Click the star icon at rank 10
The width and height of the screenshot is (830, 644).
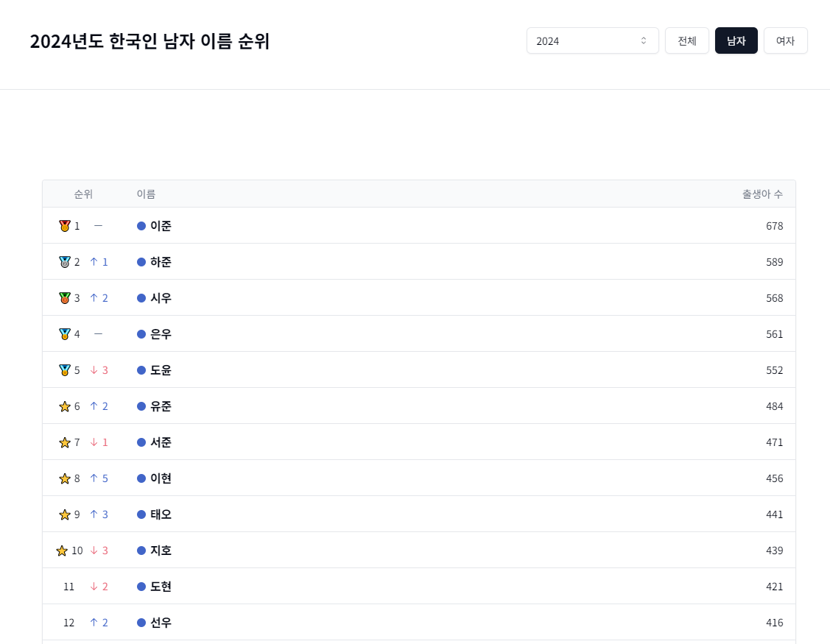[62, 551]
